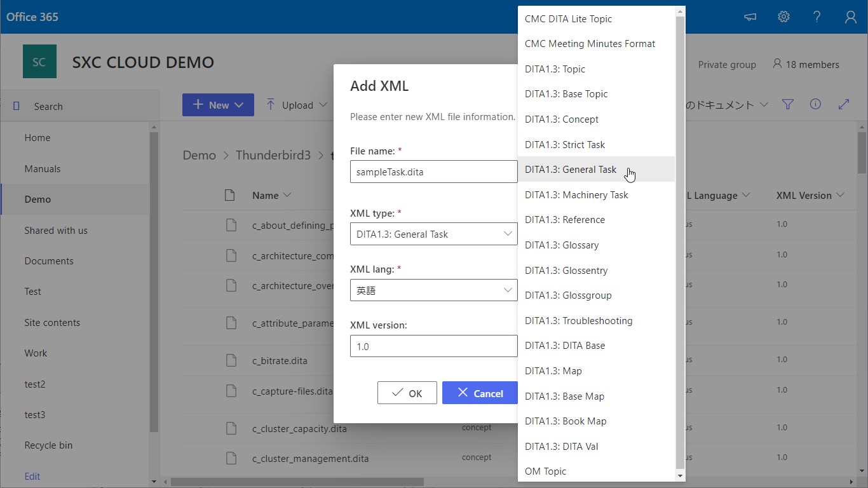Click the SC site logo tile
Screen dimensions: 868x488
[39, 62]
